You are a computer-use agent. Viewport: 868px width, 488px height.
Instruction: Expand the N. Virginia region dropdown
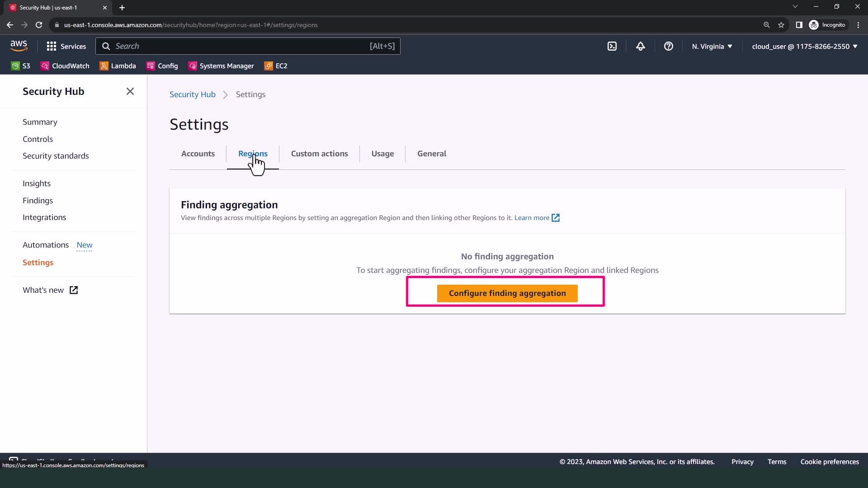point(712,46)
